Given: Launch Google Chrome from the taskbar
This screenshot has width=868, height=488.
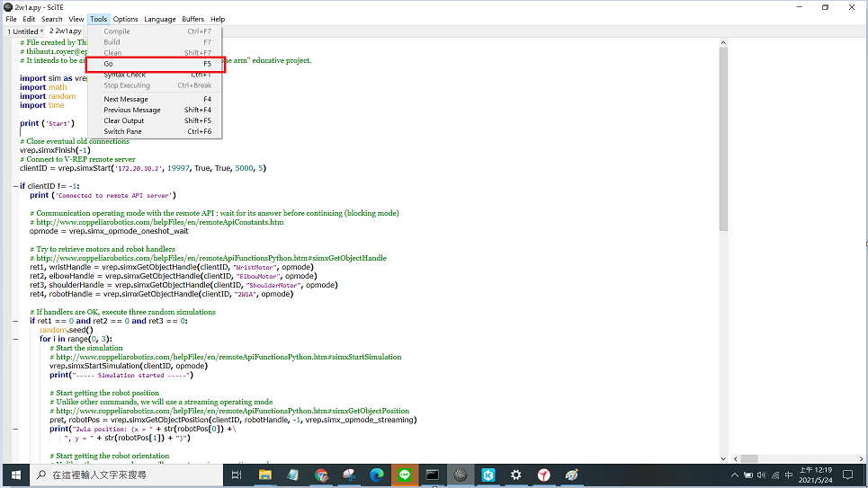Looking at the screenshot, I should click(321, 475).
